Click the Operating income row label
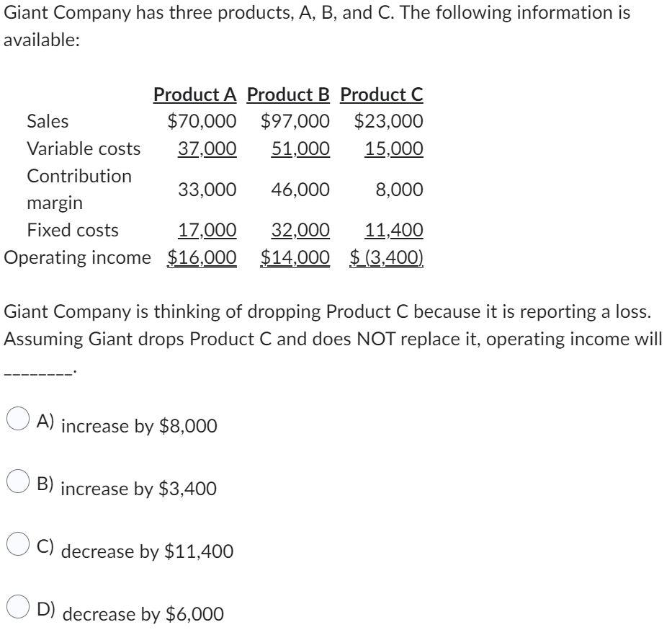The image size is (672, 635). pos(78,258)
